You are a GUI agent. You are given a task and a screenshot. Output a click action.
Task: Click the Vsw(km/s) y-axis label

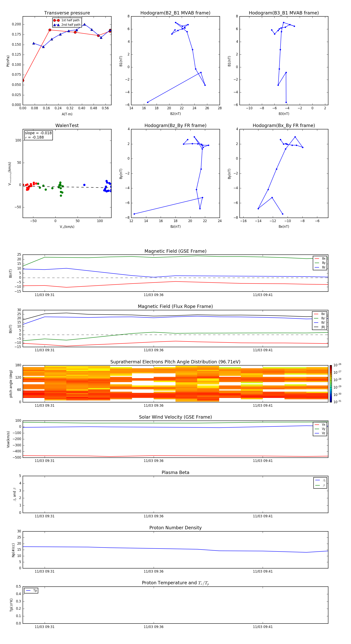coord(8,439)
